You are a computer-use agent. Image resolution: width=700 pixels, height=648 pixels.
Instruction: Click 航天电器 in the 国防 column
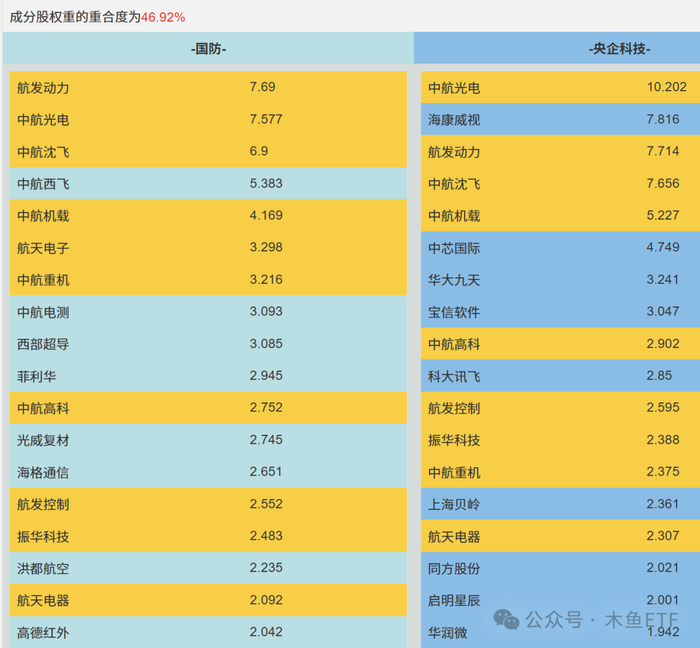(43, 601)
